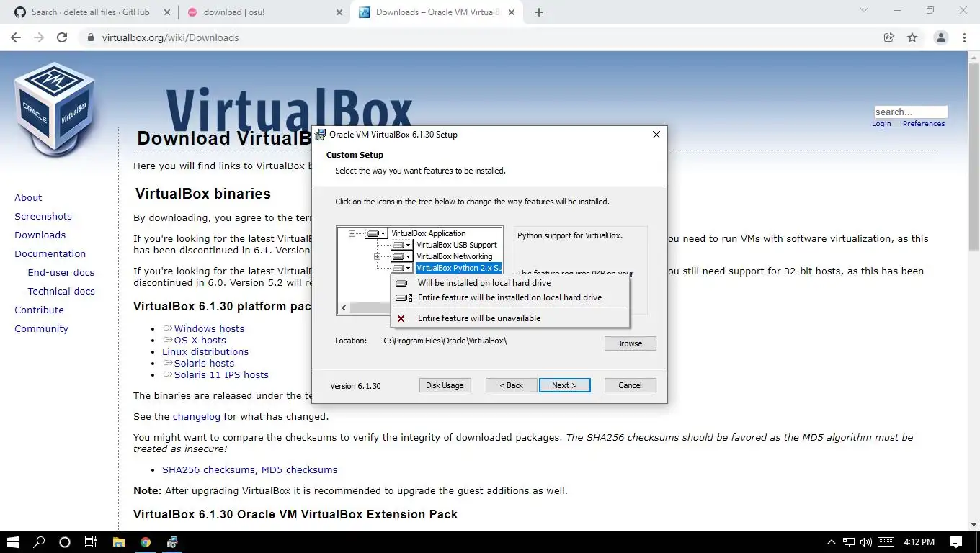The height and width of the screenshot is (553, 980).
Task: Collapse the VirtualBox Application tree node
Action: 352,233
